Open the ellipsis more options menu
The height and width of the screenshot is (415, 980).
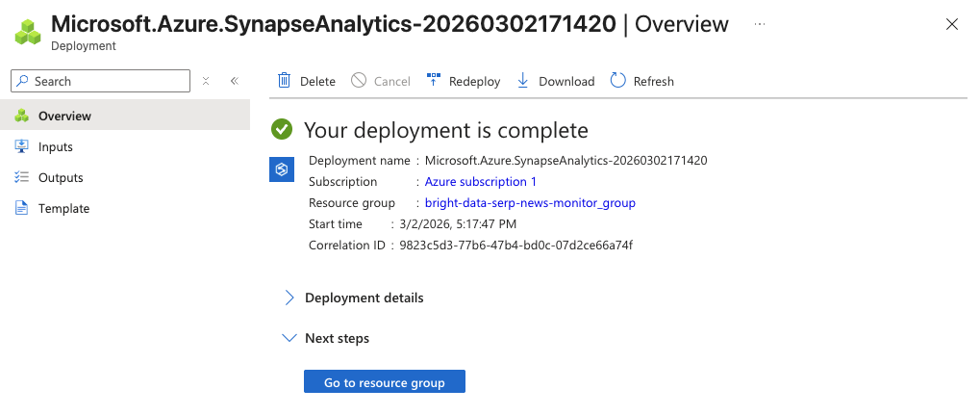[x=760, y=23]
